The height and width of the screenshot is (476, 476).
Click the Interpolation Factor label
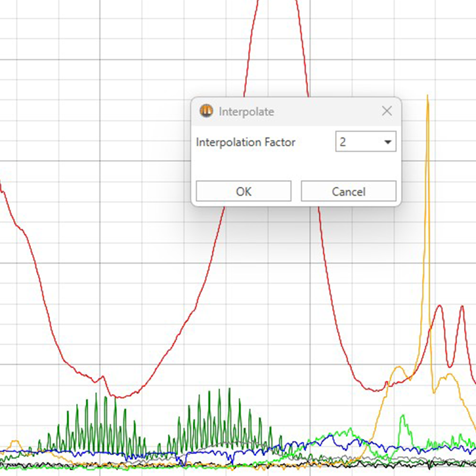click(x=245, y=142)
